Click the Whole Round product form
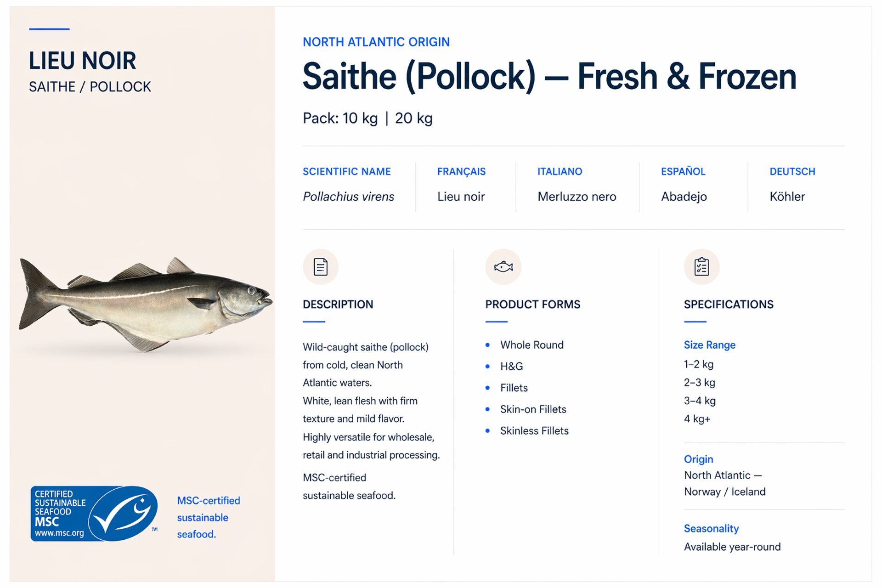882x588 pixels. tap(531, 345)
